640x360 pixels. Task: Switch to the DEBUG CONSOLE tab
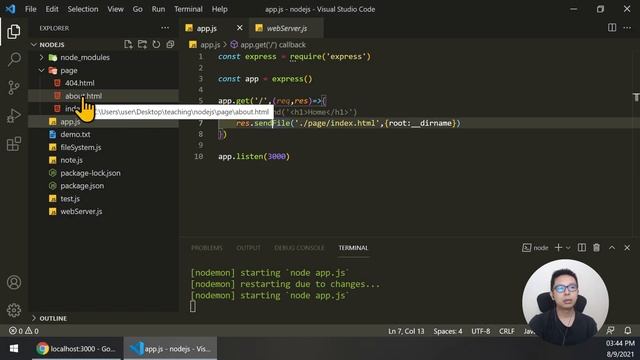(299, 248)
